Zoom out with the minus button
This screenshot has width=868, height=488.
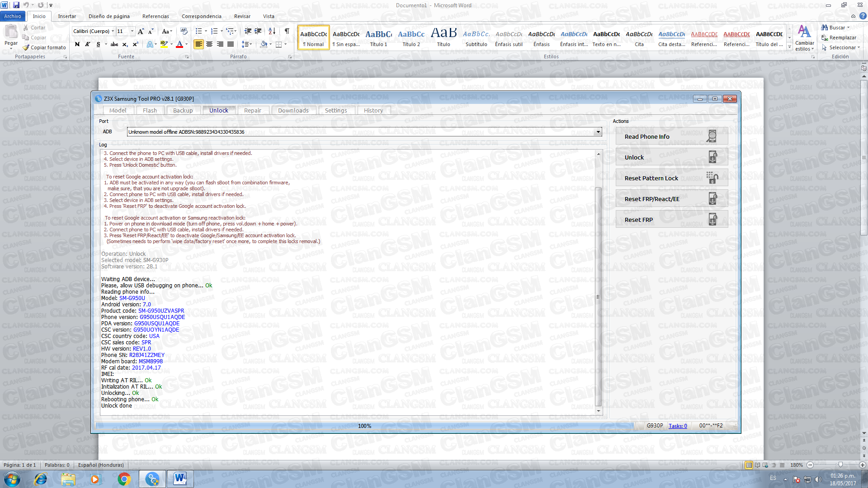click(810, 465)
